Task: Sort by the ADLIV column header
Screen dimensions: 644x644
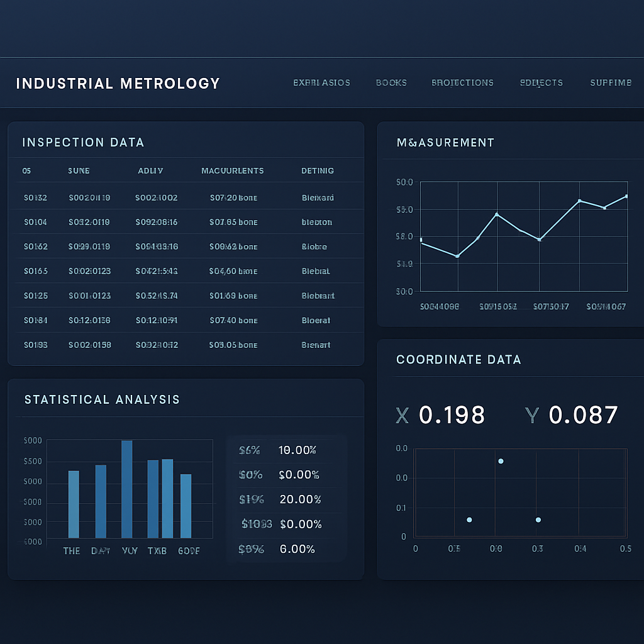Action: 150,170
